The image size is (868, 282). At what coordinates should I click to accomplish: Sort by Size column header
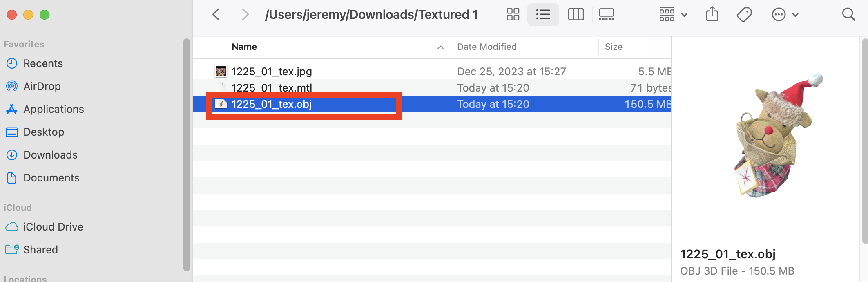pyautogui.click(x=614, y=47)
